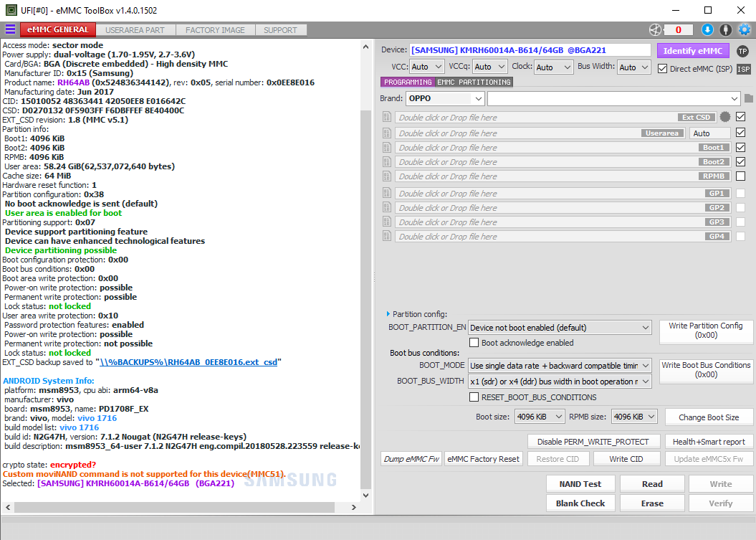The width and height of the screenshot is (756, 540).
Task: Open the Brand dropdown showing OPPO
Action: click(445, 98)
